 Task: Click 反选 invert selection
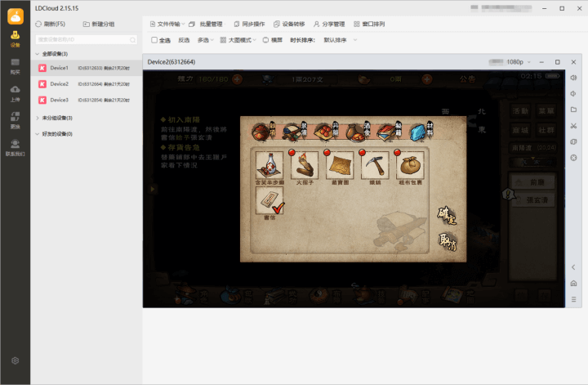tap(184, 40)
